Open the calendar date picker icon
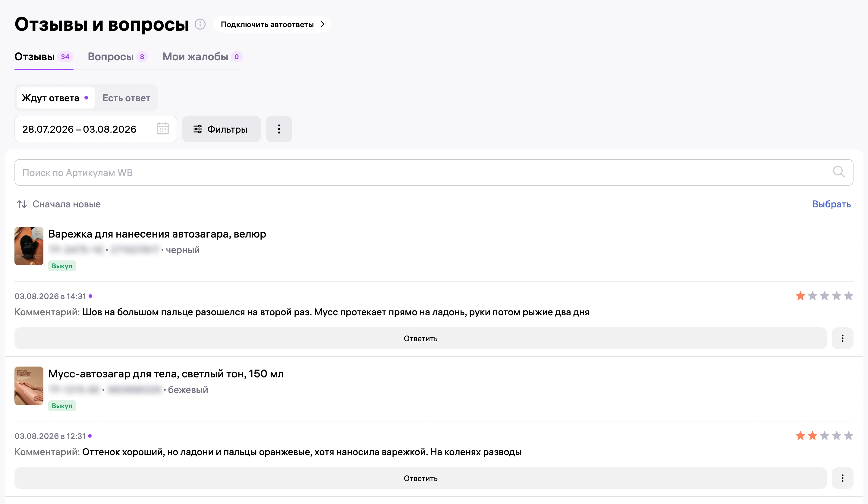868x504 pixels. [162, 129]
